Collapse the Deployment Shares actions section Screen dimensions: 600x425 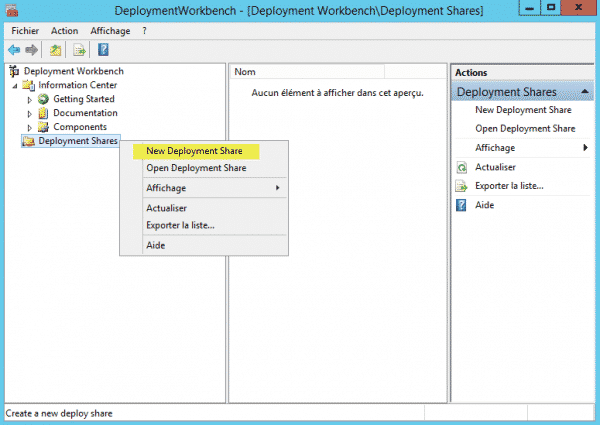[x=584, y=92]
